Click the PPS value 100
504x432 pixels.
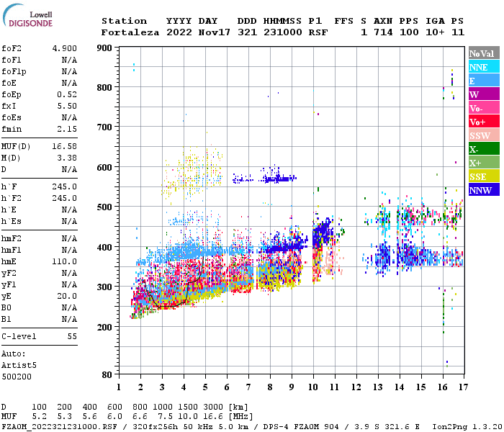coord(409,32)
